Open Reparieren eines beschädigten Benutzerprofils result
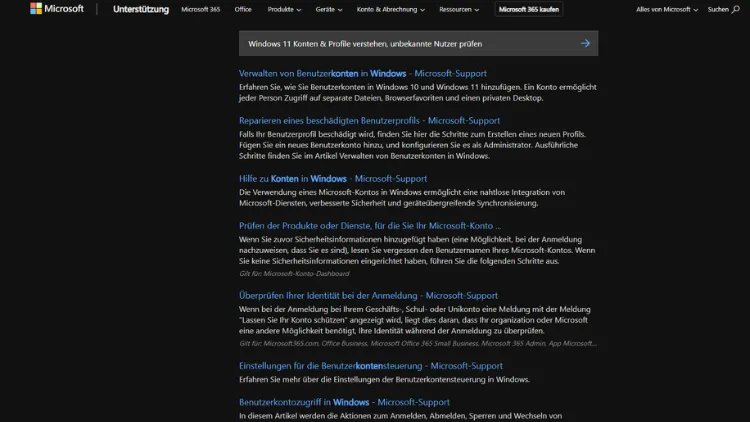This screenshot has width=750, height=422. [x=369, y=121]
